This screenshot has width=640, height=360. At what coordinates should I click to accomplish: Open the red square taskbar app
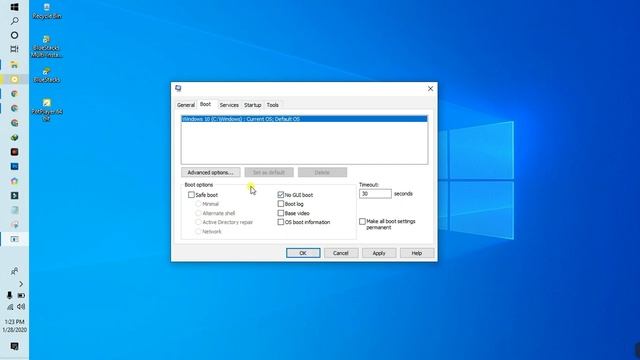[14, 152]
